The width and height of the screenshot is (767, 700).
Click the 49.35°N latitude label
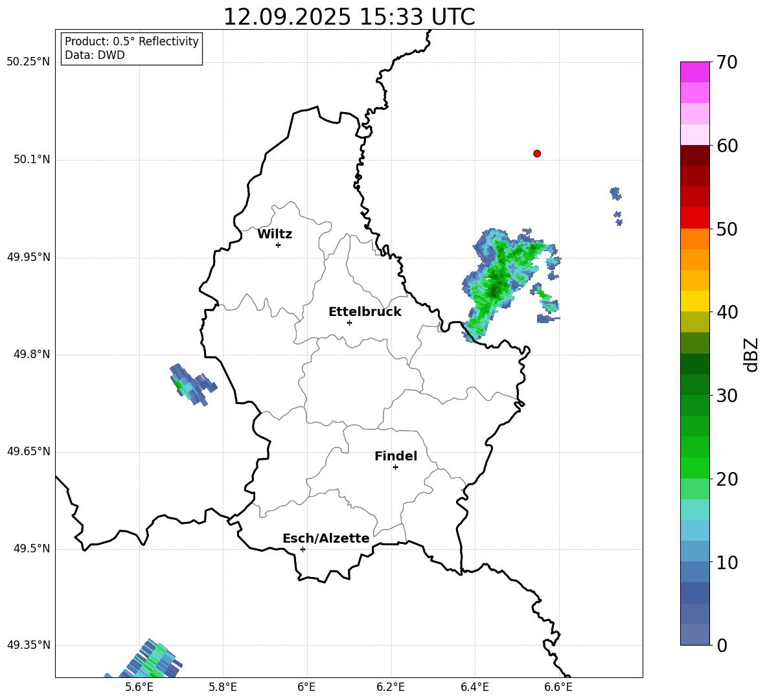[x=29, y=645]
